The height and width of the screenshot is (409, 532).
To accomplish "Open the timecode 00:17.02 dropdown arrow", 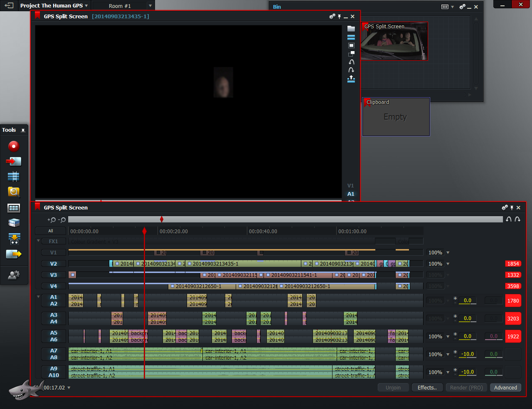I will click(69, 388).
